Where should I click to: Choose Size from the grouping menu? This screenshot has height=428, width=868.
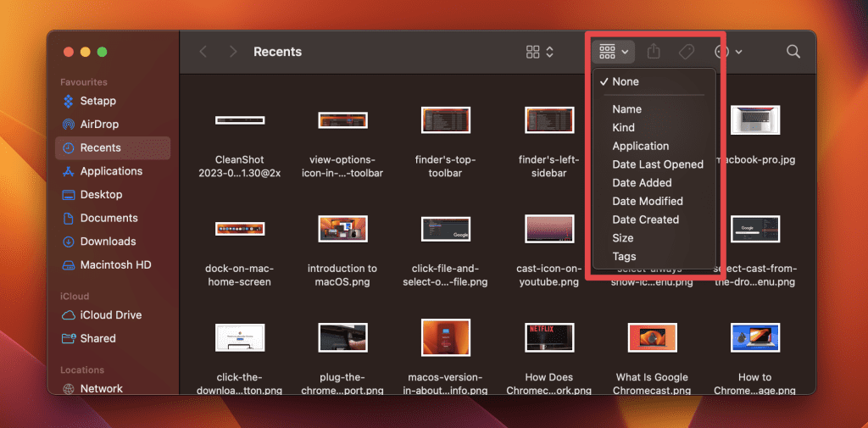click(x=623, y=238)
